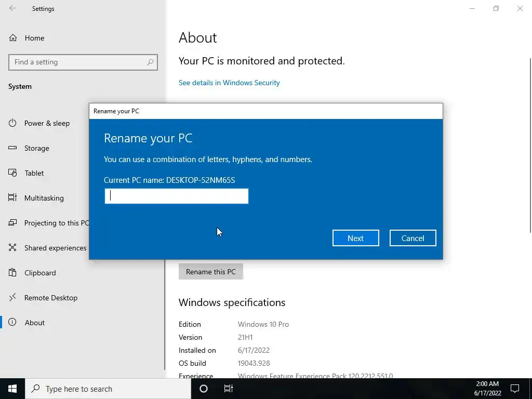Open Cortana circle on the taskbar
The image size is (532, 399).
204,389
